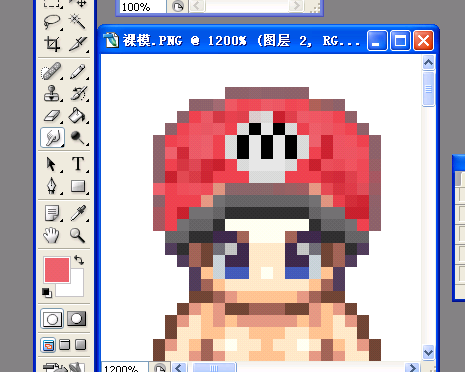The height and width of the screenshot is (372, 465).
Task: Click the horizontal scrollbar thumb
Action: (x=214, y=368)
